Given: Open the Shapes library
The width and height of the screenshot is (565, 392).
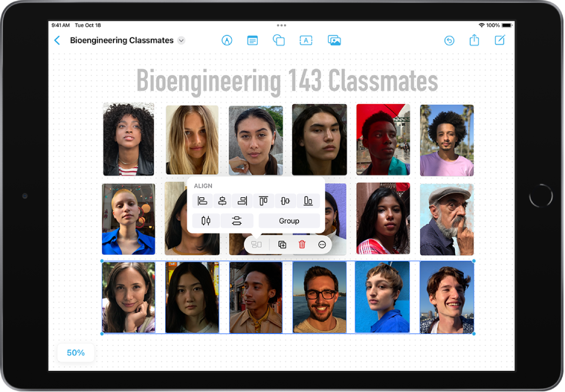Looking at the screenshot, I should coord(278,40).
